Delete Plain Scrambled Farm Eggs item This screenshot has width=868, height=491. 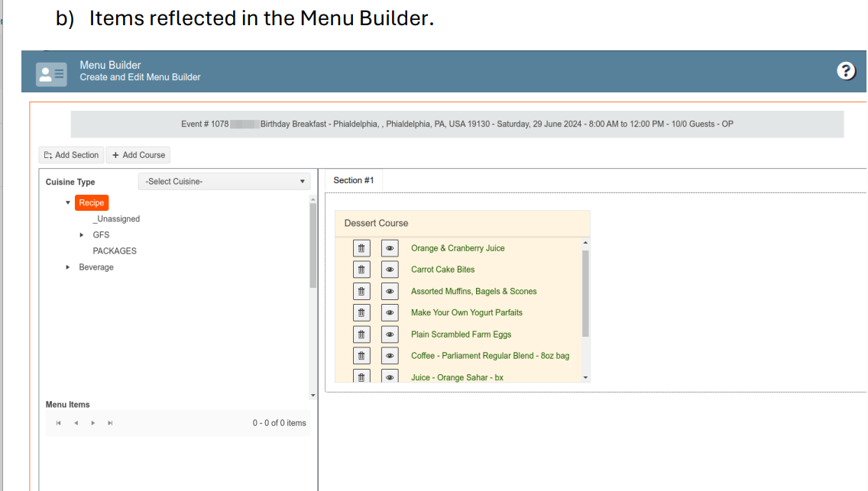pos(362,334)
